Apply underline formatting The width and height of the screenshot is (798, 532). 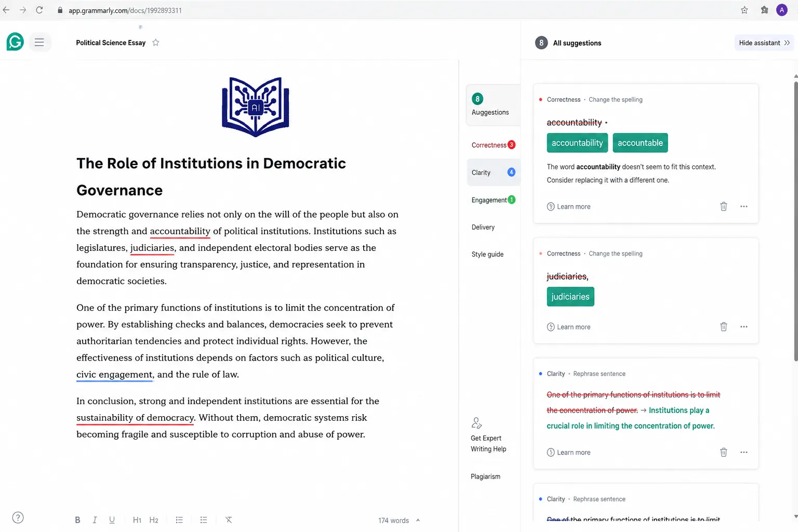click(112, 520)
